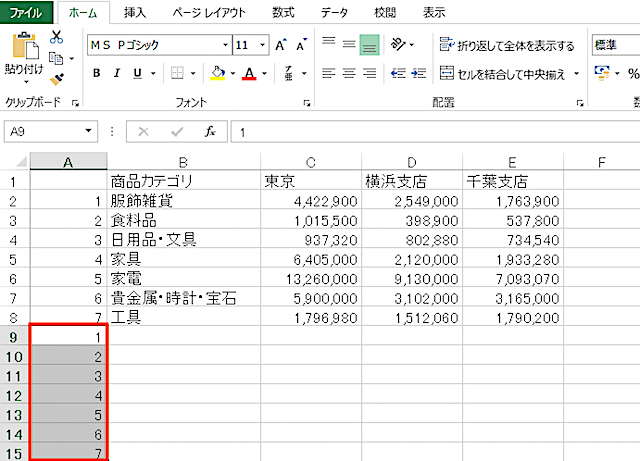Open the ファイル tab

pyautogui.click(x=27, y=13)
